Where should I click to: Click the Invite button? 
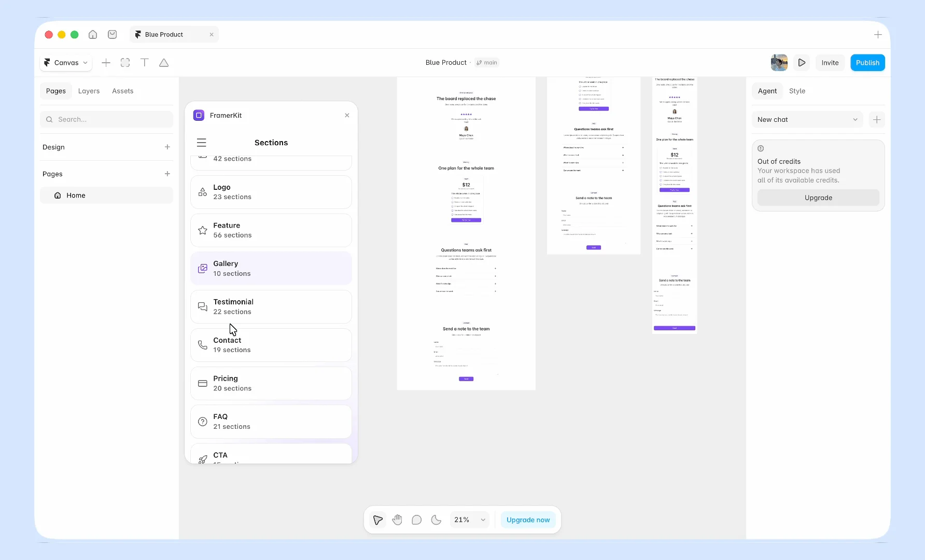[830, 63]
